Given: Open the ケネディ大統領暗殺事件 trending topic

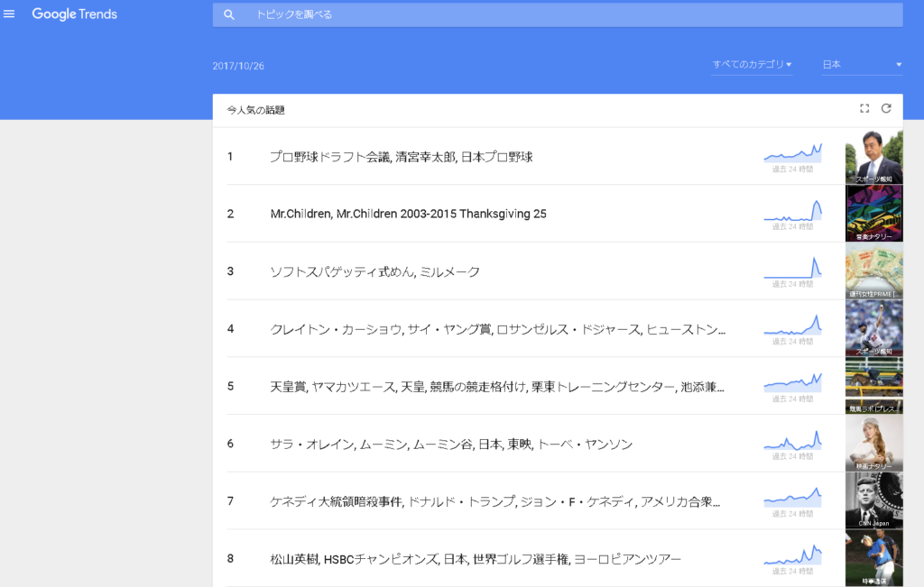Looking at the screenshot, I should click(x=494, y=502).
